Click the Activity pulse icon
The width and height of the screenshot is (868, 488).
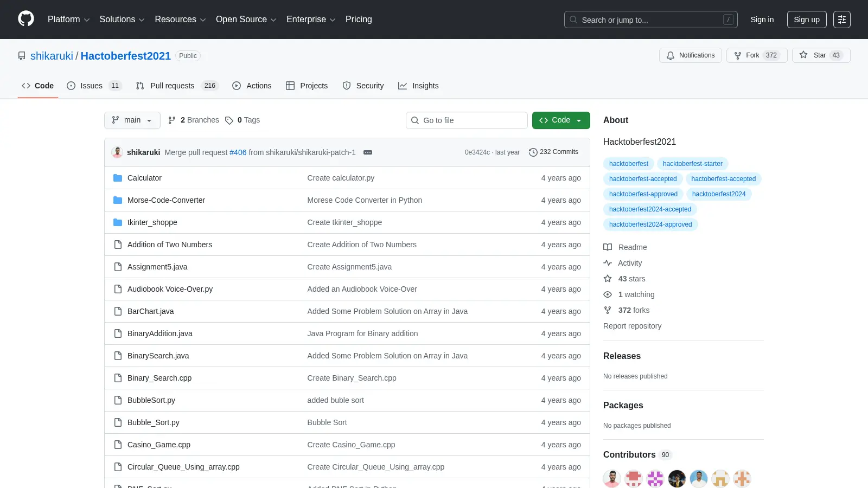pos(608,263)
